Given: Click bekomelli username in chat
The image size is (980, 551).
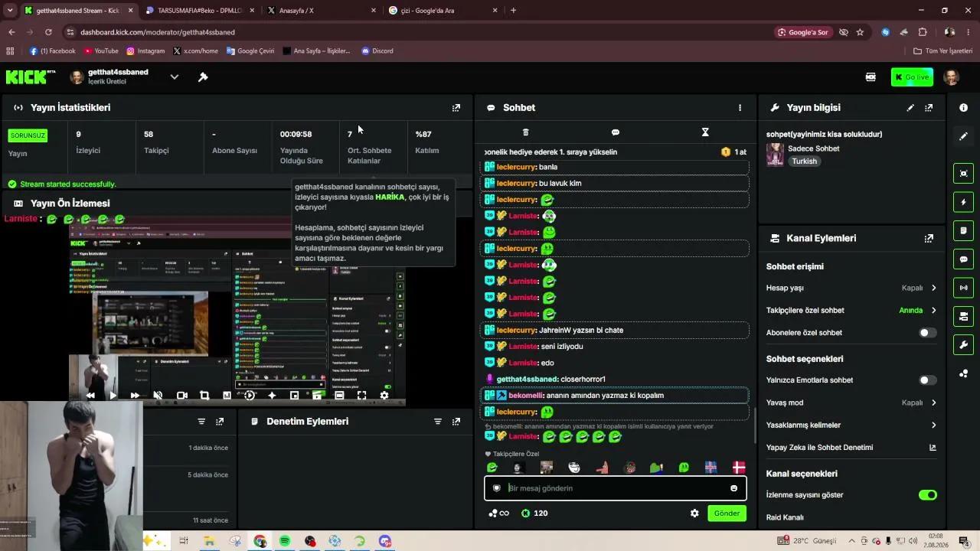Looking at the screenshot, I should pyautogui.click(x=526, y=396).
